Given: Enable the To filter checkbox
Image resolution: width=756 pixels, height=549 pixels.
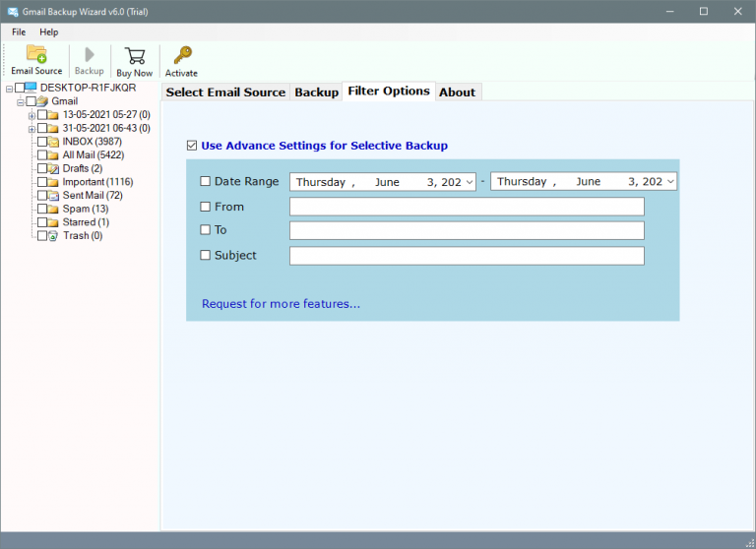Looking at the screenshot, I should [x=206, y=229].
